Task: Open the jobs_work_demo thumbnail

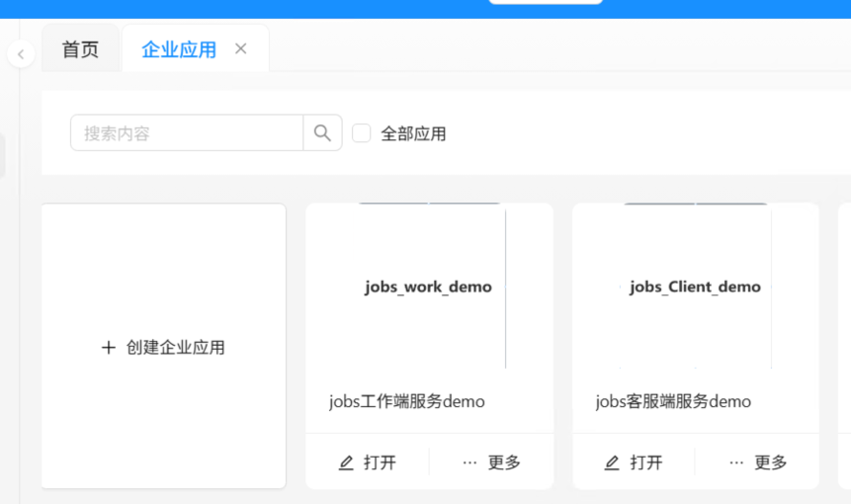Action: (428, 287)
